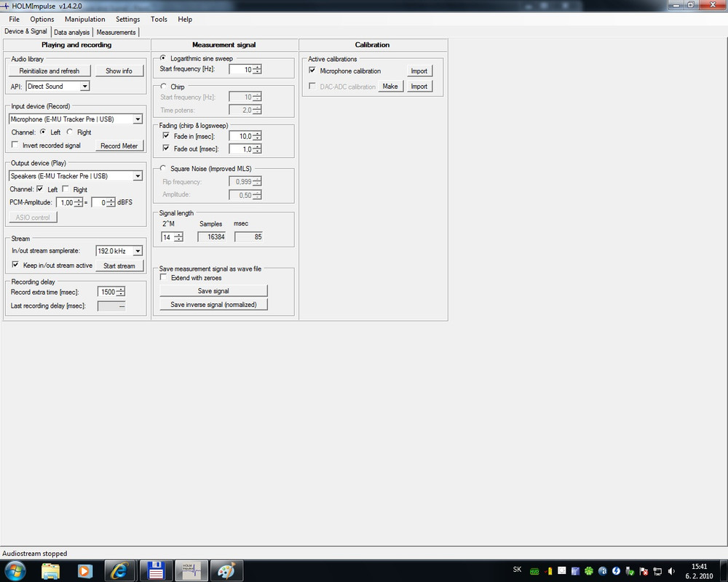Viewport: 728px width, 582px height.
Task: Check Extend with zeroes option
Action: pyautogui.click(x=163, y=277)
